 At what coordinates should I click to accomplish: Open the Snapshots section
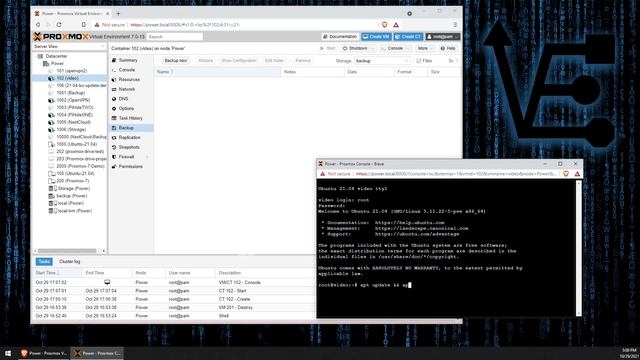[131, 147]
